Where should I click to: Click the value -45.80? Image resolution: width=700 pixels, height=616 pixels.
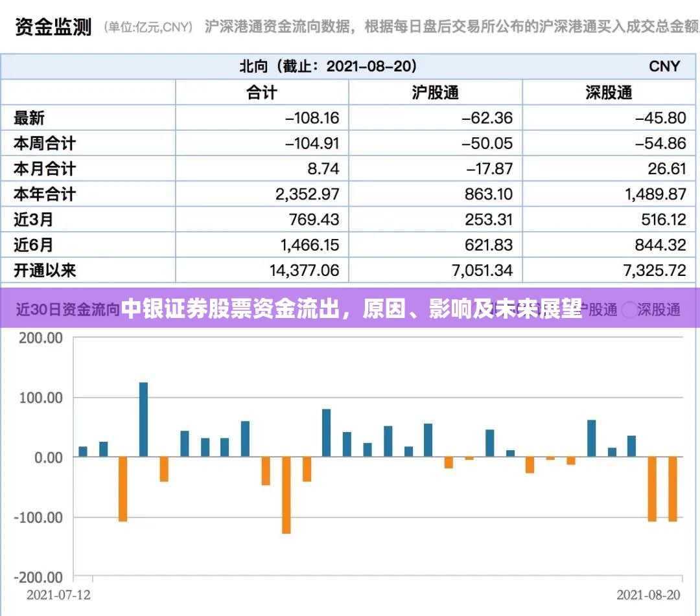[x=660, y=118]
